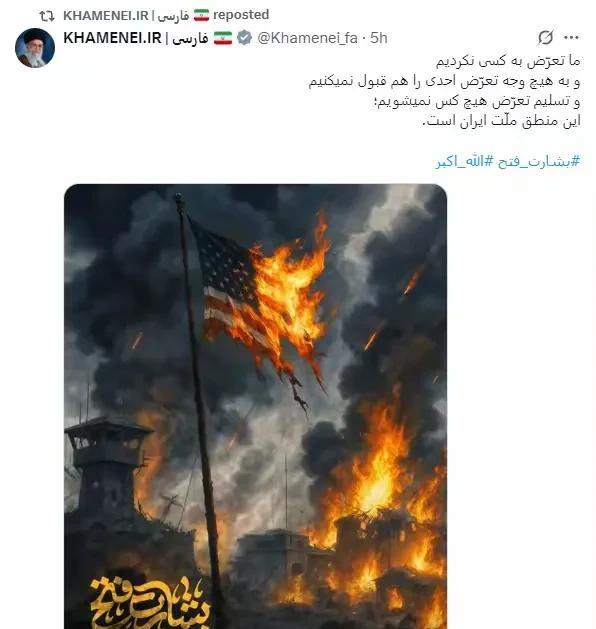Screen dimensions: 596x629
Task: Open the @Khamenei_fa handle
Action: [x=307, y=38]
